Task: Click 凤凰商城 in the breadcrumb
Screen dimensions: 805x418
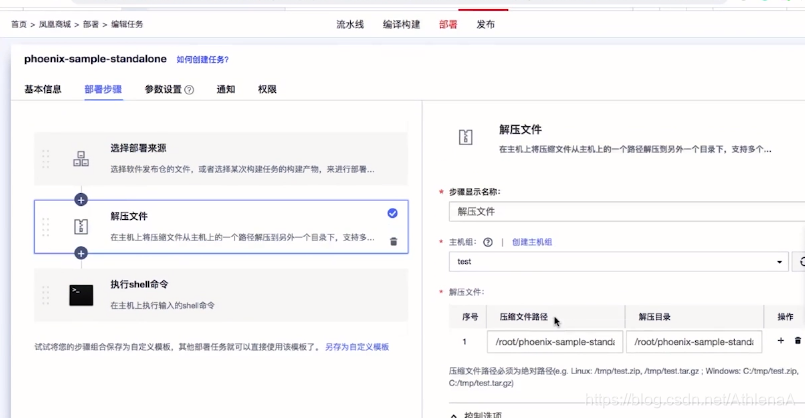Action: (55, 24)
